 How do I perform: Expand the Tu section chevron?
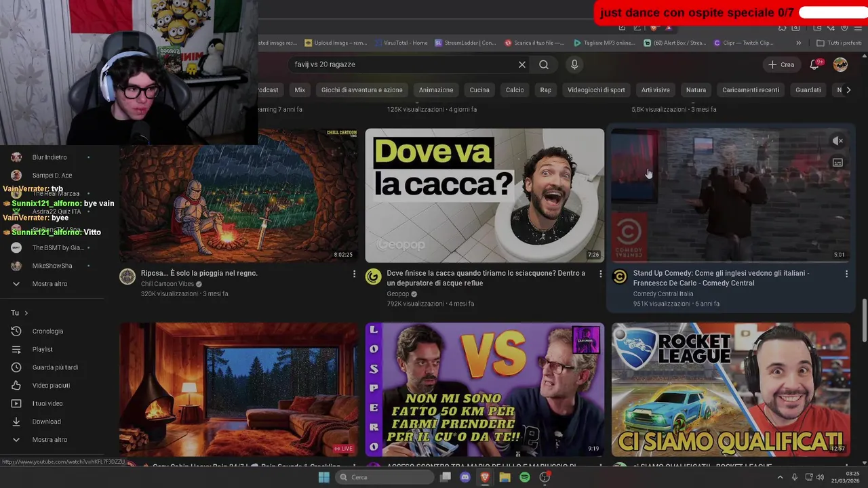[26, 313]
